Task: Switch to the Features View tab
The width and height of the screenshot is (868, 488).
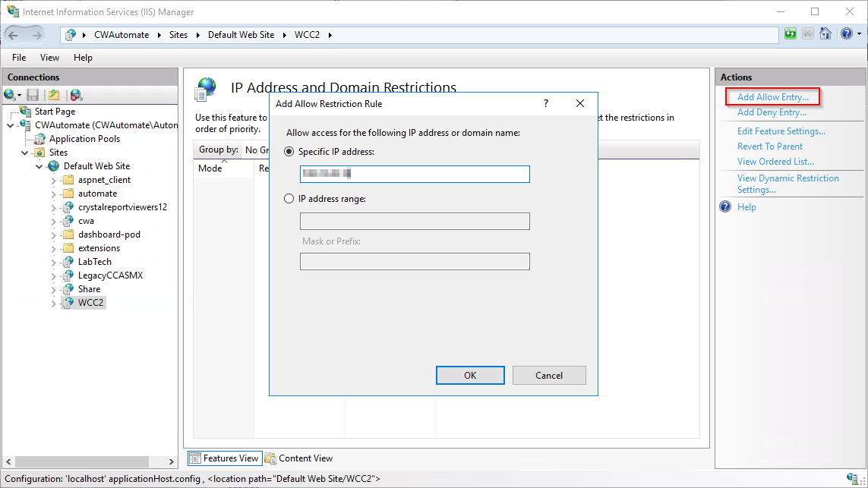Action: click(x=225, y=458)
